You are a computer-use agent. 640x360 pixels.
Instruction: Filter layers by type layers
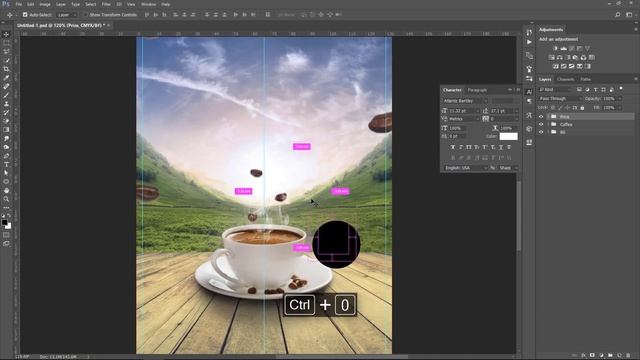[x=596, y=89]
